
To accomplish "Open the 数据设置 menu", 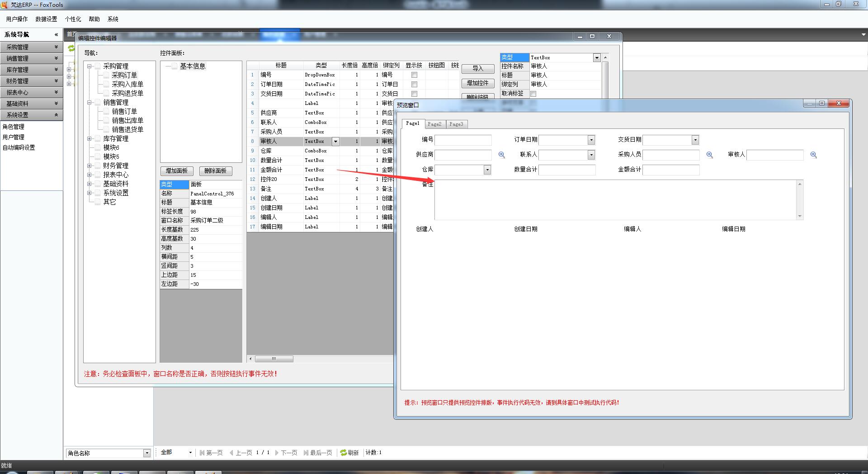I will (x=46, y=19).
